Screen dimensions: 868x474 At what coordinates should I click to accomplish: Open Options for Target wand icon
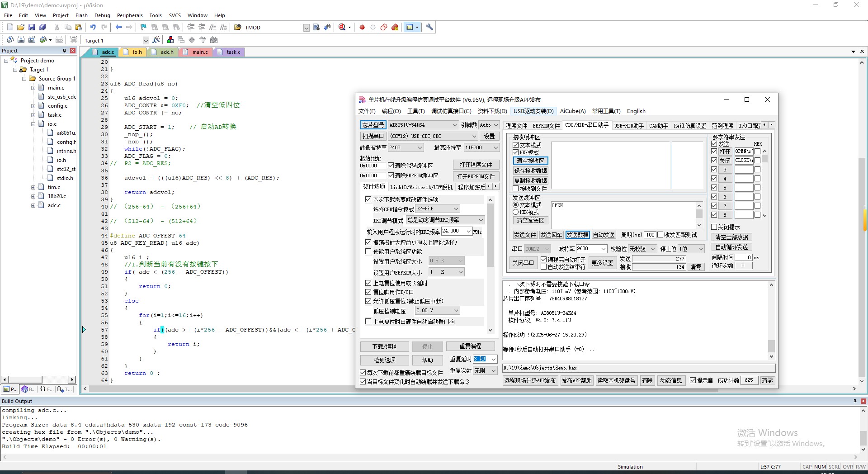point(156,40)
